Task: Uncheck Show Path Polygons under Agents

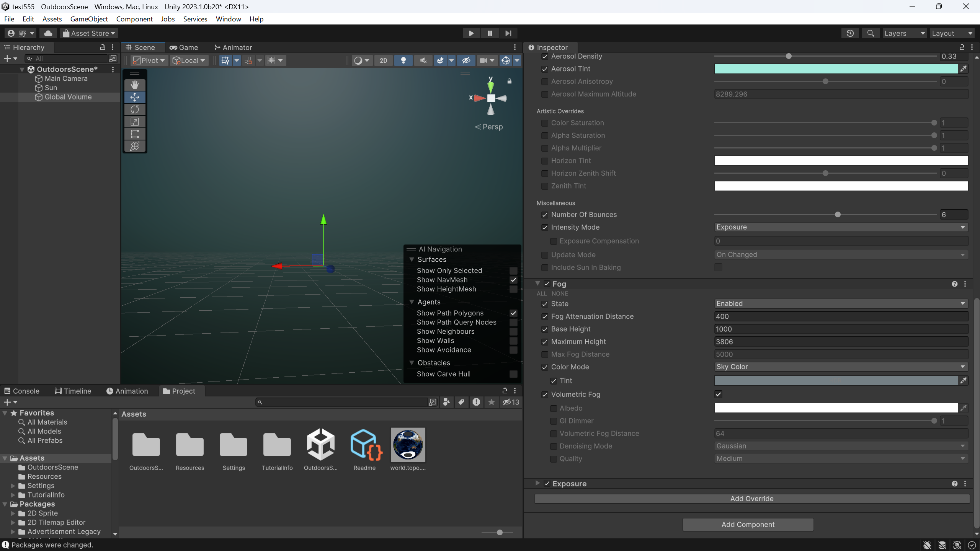Action: pyautogui.click(x=513, y=313)
